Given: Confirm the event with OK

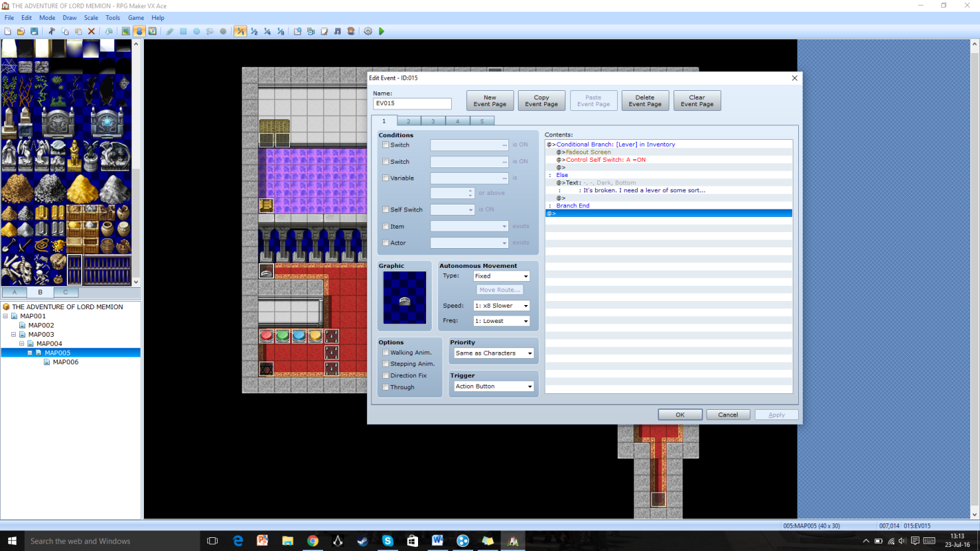Looking at the screenshot, I should click(x=680, y=415).
